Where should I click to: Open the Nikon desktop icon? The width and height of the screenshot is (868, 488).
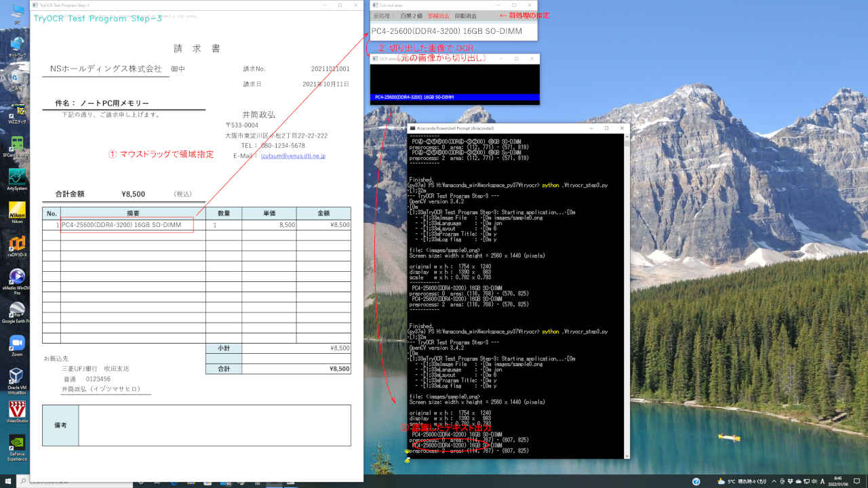(17, 210)
